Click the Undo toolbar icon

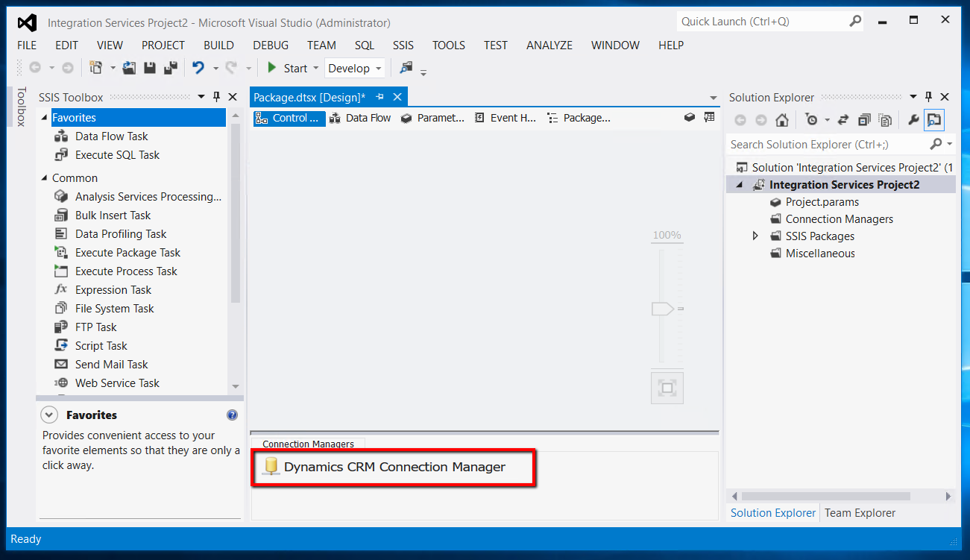click(198, 67)
